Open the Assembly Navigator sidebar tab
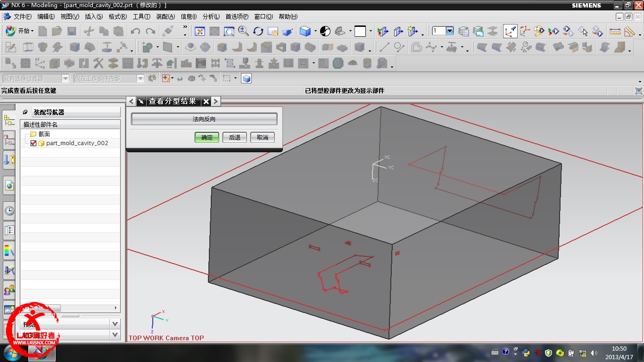The width and height of the screenshot is (644, 362). tap(9, 121)
